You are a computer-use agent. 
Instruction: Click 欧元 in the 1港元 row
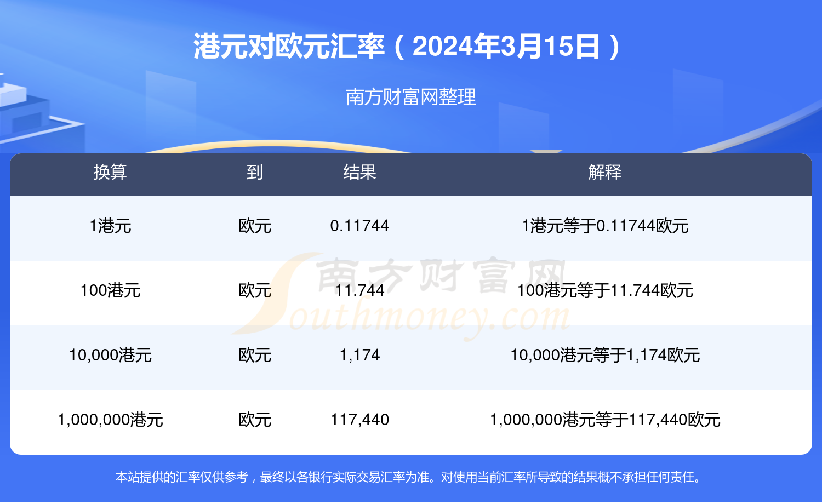coord(255,226)
